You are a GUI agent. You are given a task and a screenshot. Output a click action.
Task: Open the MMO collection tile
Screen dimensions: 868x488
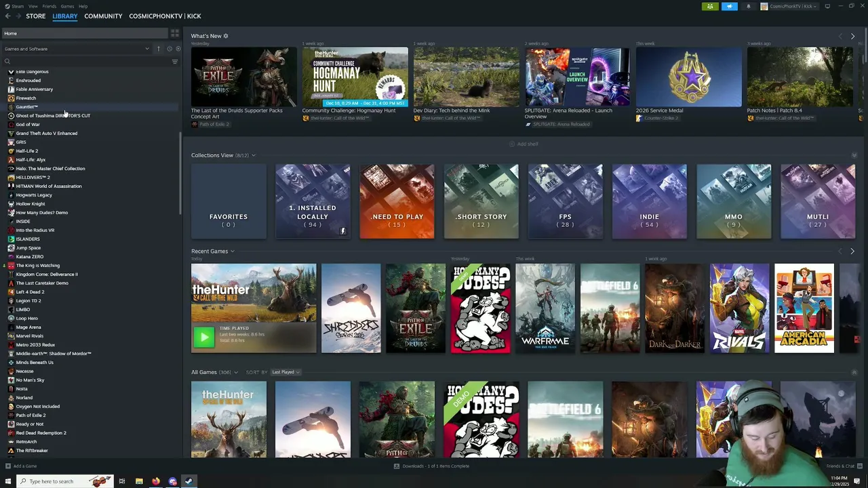point(733,201)
